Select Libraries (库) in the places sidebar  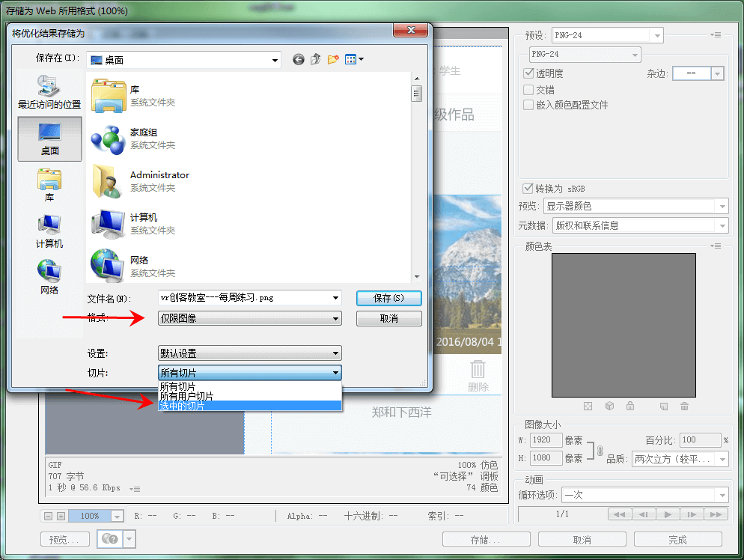[x=49, y=185]
